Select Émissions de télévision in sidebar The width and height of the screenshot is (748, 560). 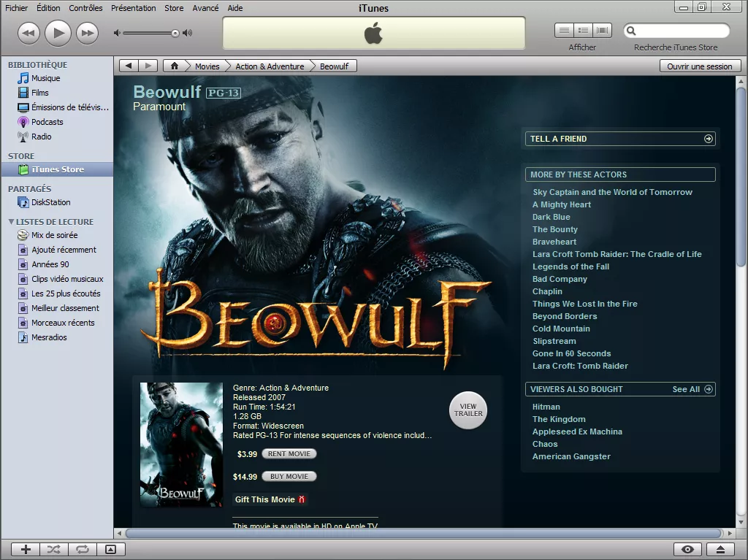click(57, 107)
